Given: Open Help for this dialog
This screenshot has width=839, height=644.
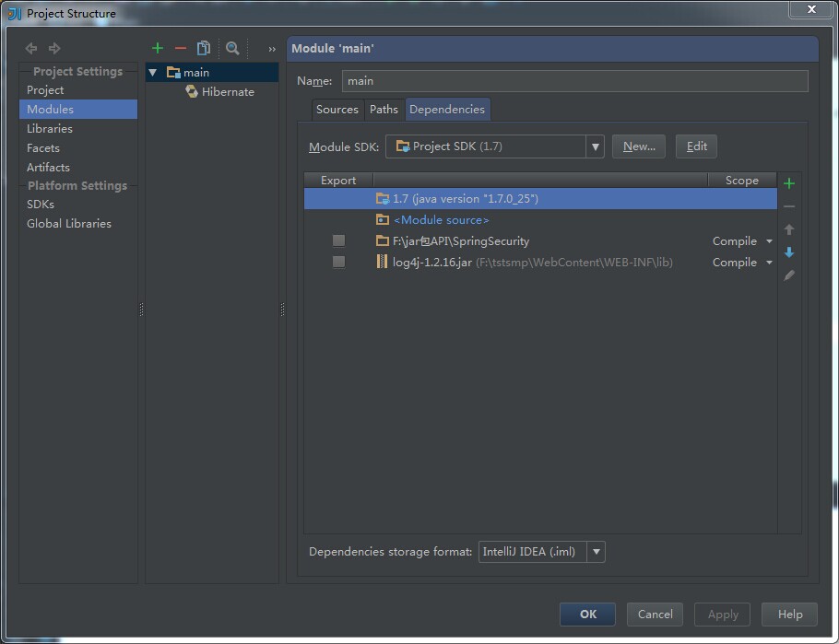Looking at the screenshot, I should (x=790, y=614).
